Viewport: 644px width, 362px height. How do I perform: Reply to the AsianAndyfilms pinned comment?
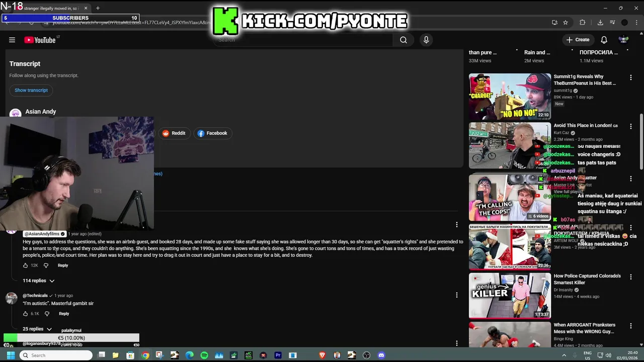coord(63,265)
